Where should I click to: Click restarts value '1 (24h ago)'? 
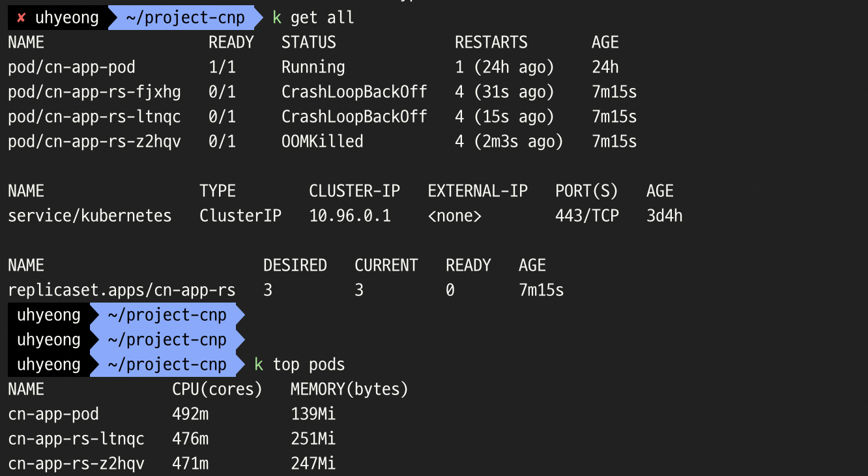[504, 67]
